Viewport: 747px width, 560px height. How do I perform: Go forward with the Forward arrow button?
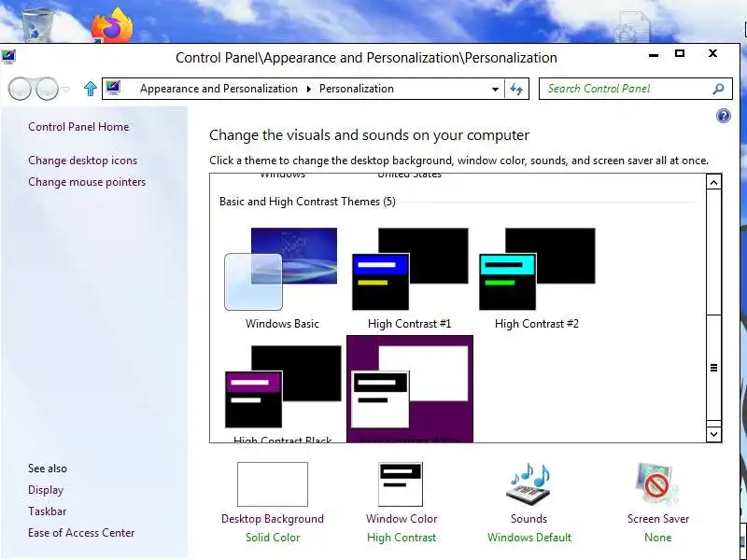tap(48, 89)
